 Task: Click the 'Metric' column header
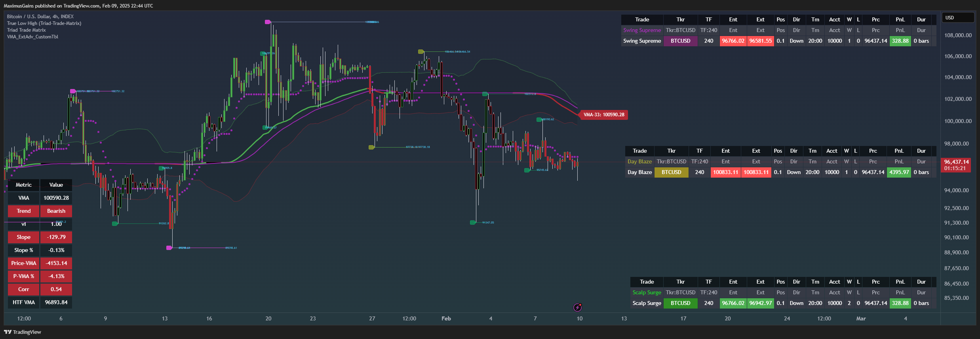[x=24, y=185]
